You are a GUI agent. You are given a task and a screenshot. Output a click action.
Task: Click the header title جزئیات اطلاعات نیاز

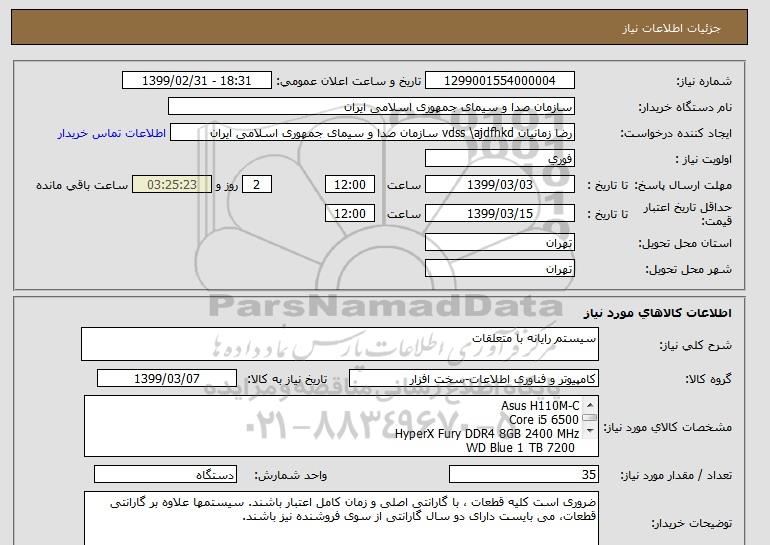tap(671, 28)
